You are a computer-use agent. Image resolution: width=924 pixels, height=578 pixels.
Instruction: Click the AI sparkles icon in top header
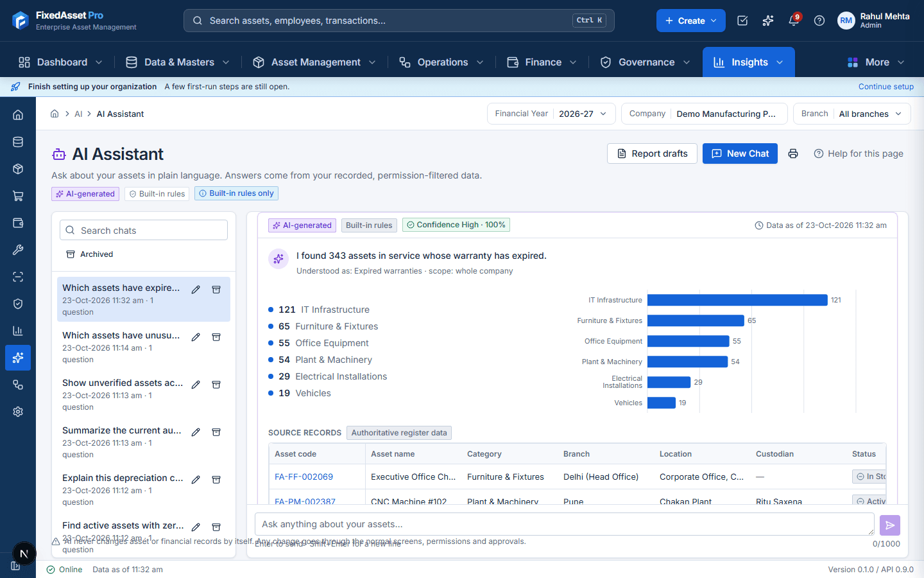click(x=768, y=21)
